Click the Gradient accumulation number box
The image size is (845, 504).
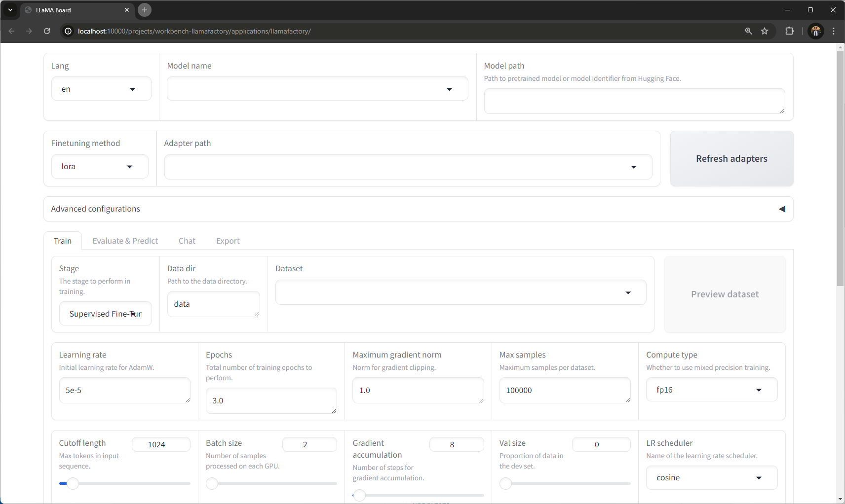point(457,444)
